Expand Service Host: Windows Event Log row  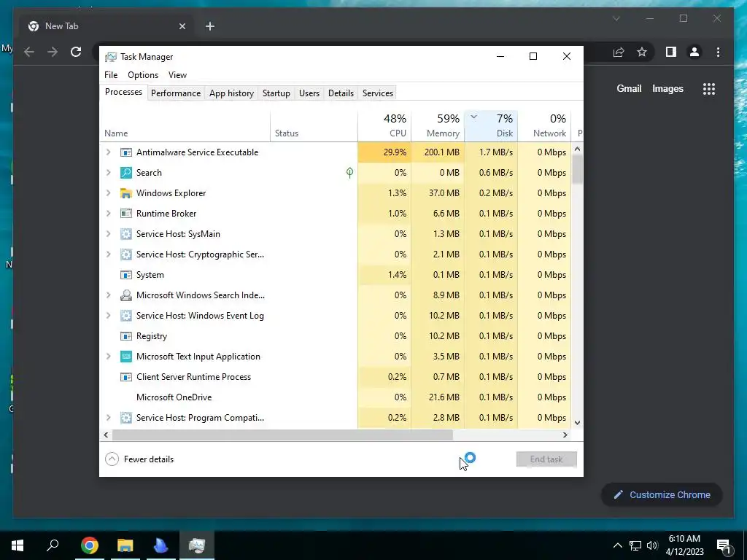[x=109, y=316]
